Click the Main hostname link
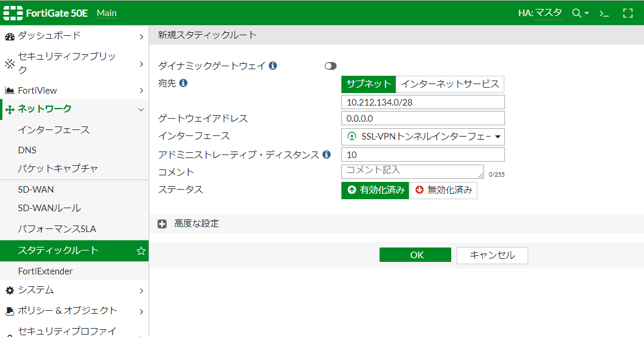The width and height of the screenshot is (644, 337). coord(107,14)
